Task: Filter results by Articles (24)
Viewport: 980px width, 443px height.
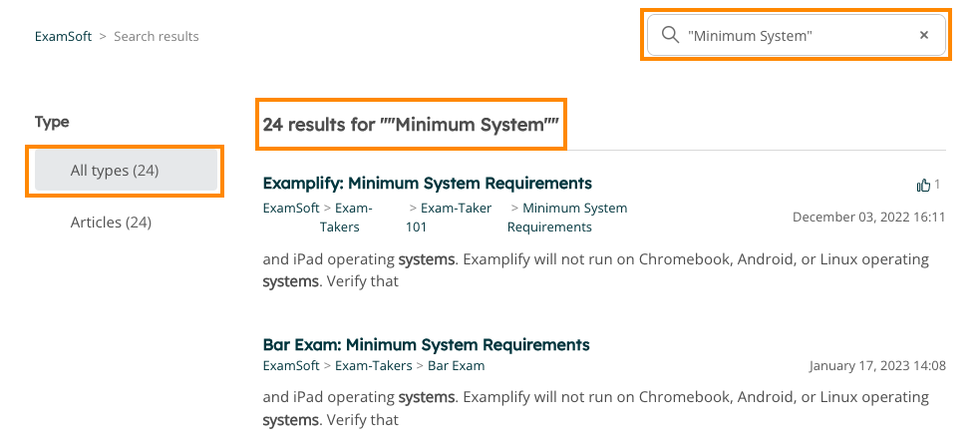Action: pos(111,222)
